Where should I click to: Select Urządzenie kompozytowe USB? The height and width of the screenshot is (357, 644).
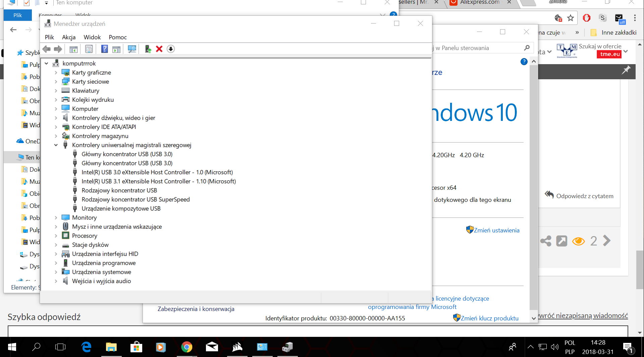click(121, 209)
